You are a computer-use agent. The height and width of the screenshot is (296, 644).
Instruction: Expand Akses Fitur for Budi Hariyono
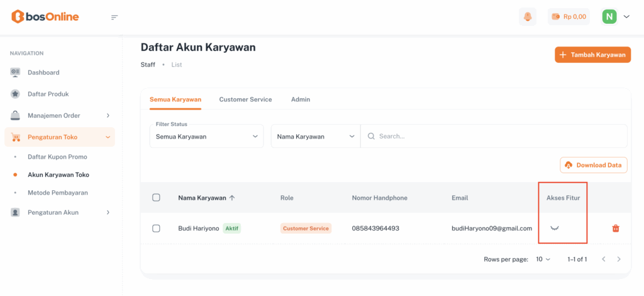pos(555,228)
